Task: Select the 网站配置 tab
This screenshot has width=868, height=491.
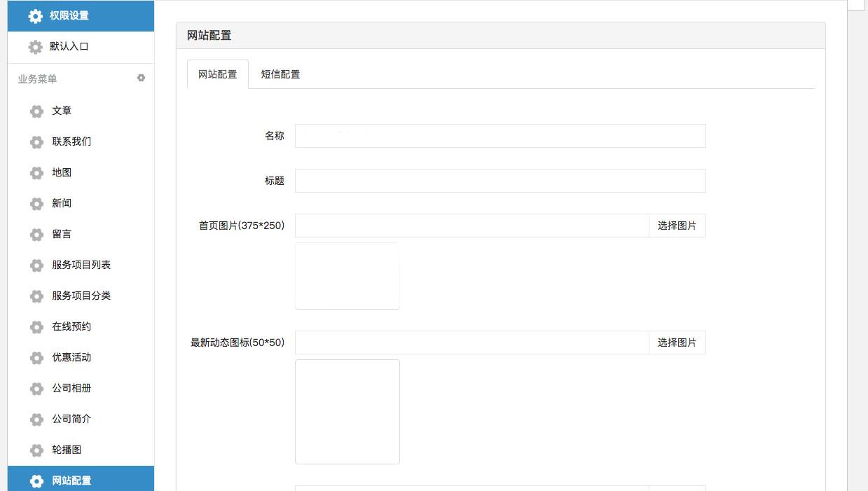Action: 218,74
